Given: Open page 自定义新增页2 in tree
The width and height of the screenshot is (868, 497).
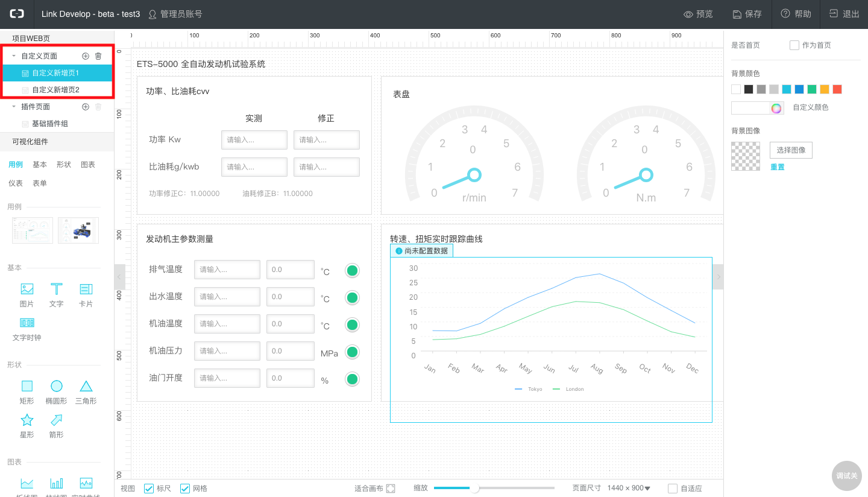Looking at the screenshot, I should click(x=57, y=90).
